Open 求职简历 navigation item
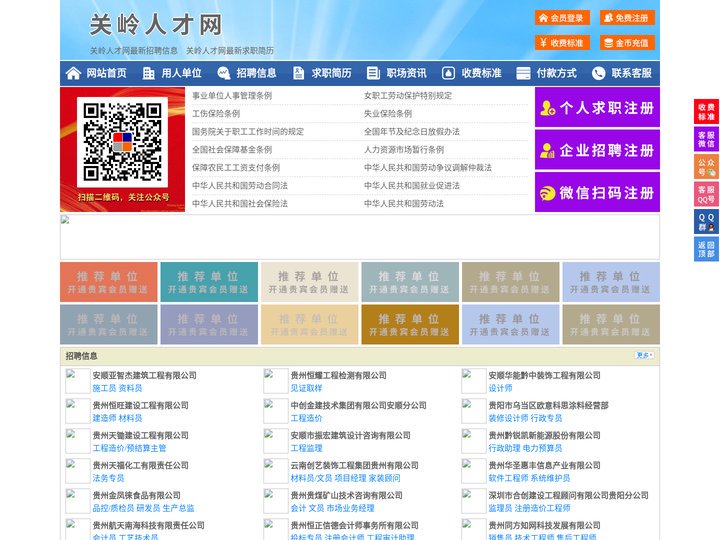Image resolution: width=720 pixels, height=540 pixels. point(332,73)
